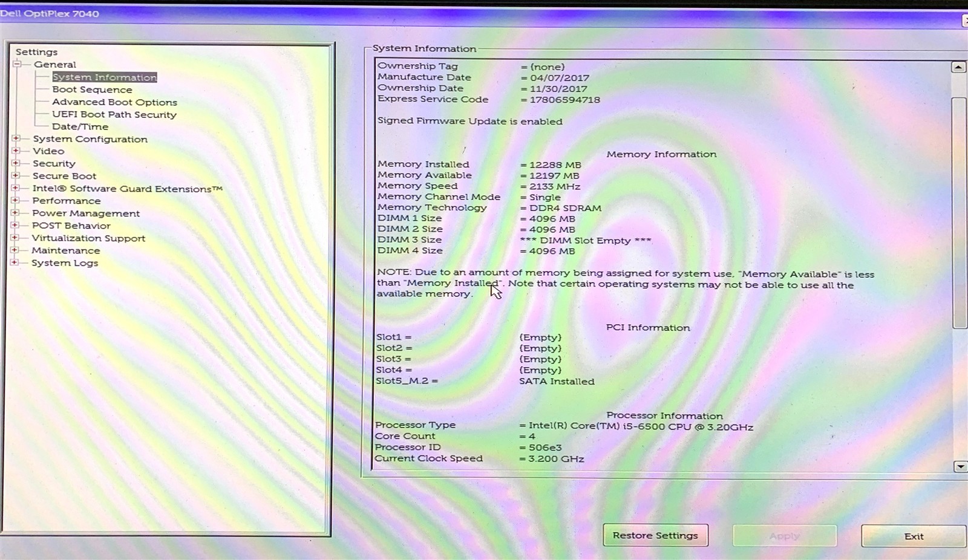Exit the BIOS setup

(913, 536)
